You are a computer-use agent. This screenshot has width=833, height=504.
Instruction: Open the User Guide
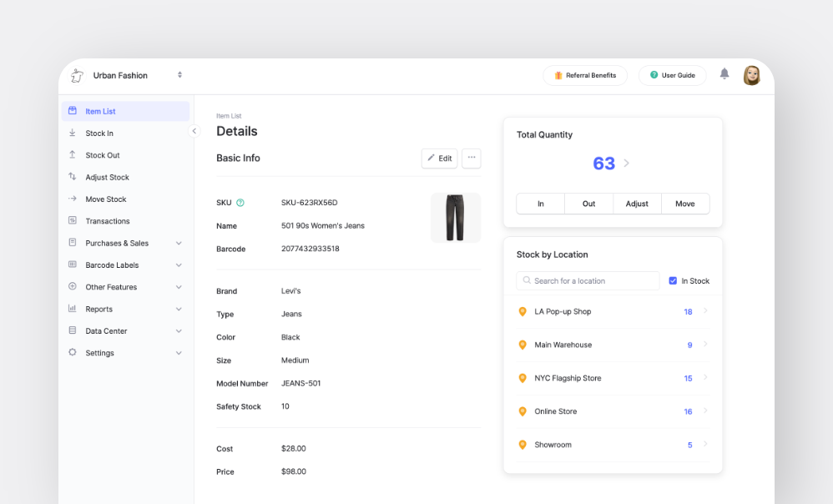[x=672, y=75]
